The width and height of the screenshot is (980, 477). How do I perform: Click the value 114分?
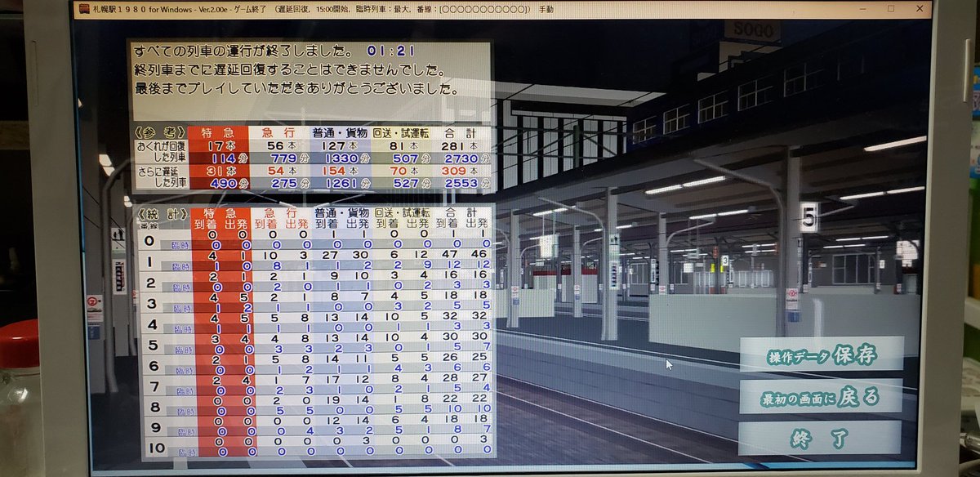(x=229, y=158)
